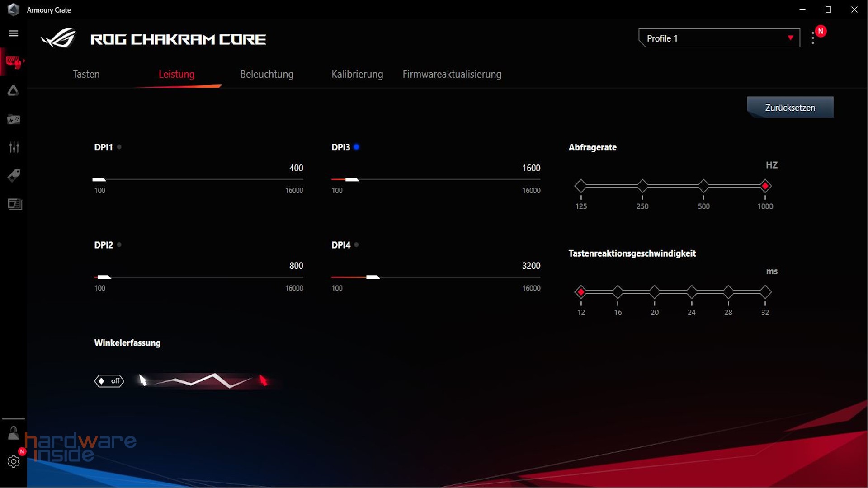
Task: Switch to the Beleuchtung tab
Action: click(266, 73)
